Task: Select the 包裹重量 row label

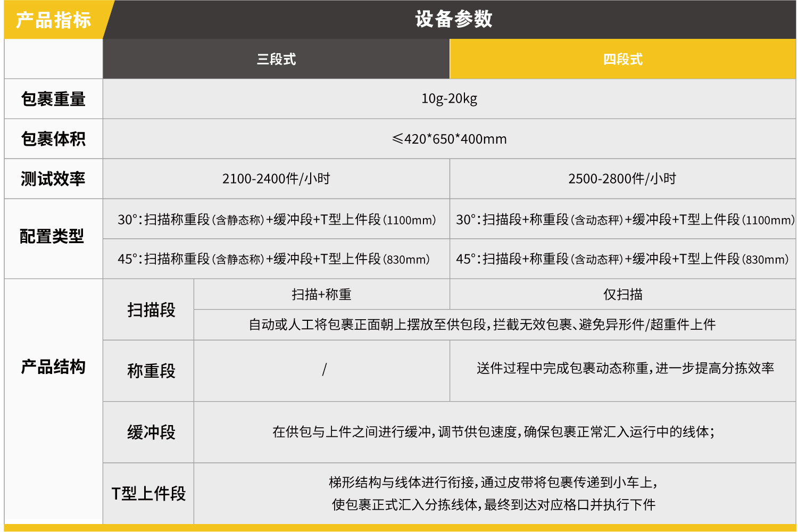Action: point(53,99)
